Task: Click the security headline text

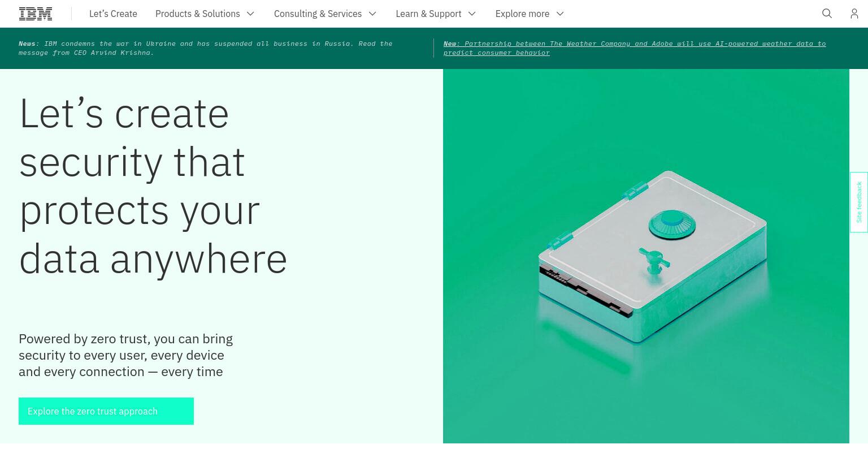Action: [x=153, y=186]
